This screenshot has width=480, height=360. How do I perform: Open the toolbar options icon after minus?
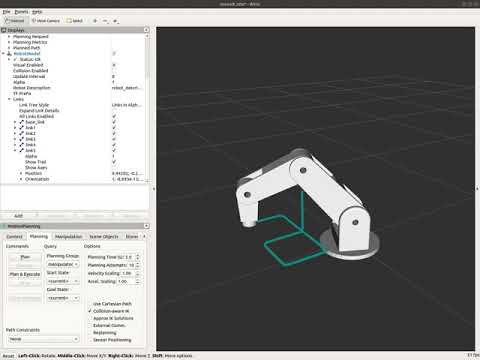pos(115,21)
